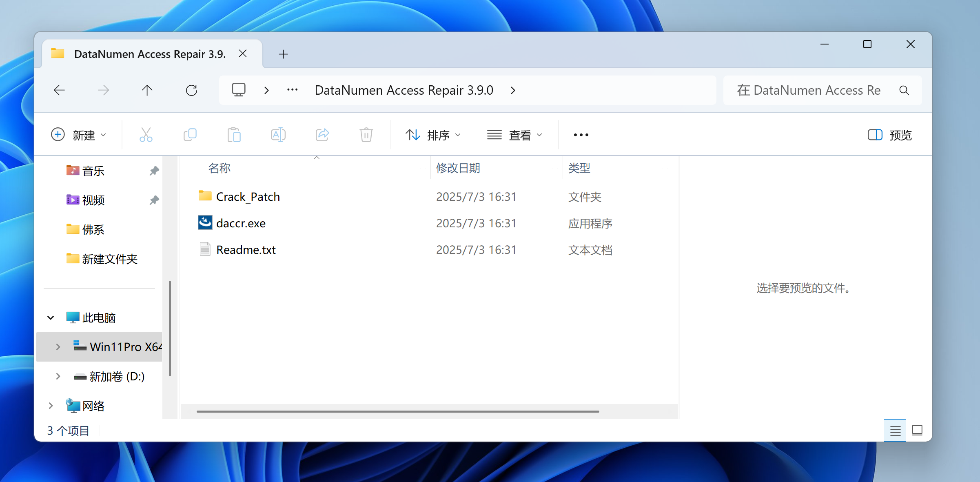Click the Cut scissors icon
The width and height of the screenshot is (980, 482).
point(146,135)
